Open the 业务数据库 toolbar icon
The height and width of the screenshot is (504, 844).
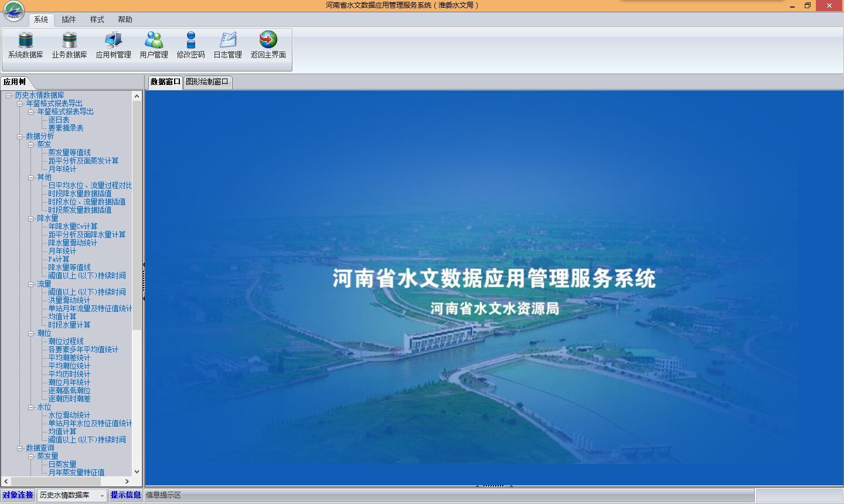click(69, 45)
